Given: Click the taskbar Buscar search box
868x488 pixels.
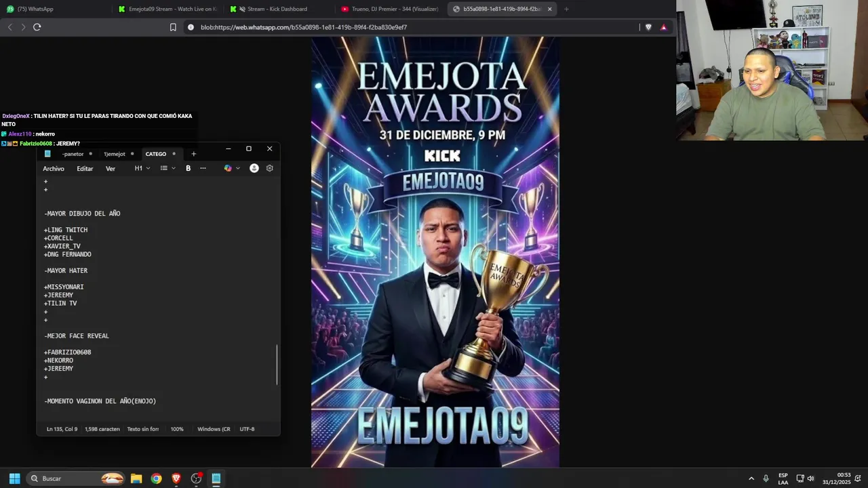Looking at the screenshot, I should [77, 479].
